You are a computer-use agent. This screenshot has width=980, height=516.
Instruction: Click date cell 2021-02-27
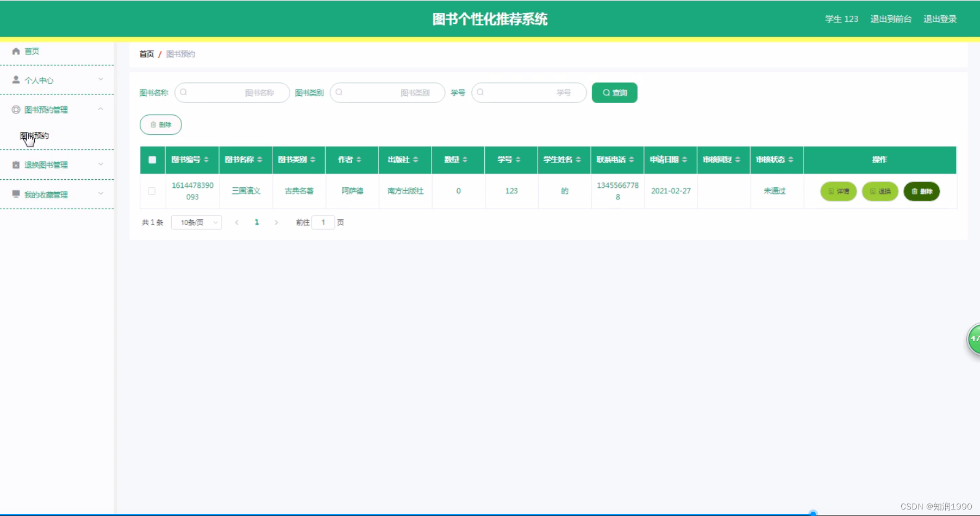tap(671, 191)
